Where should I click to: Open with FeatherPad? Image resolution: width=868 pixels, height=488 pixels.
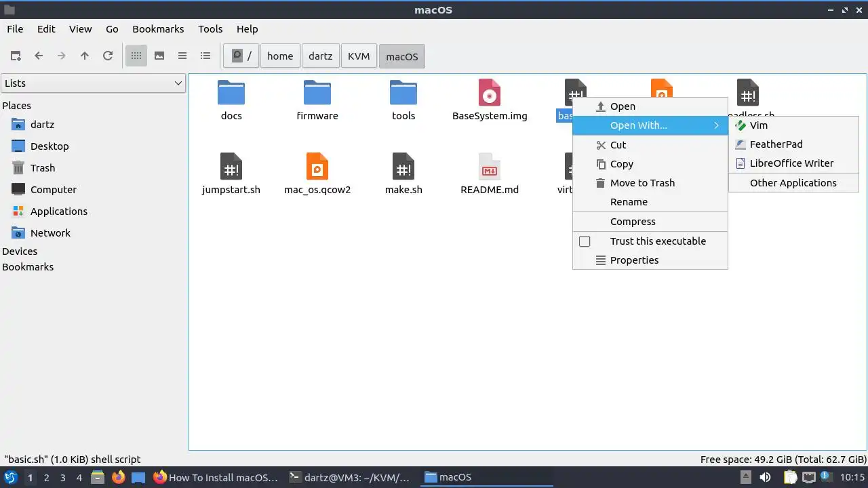coord(793,144)
